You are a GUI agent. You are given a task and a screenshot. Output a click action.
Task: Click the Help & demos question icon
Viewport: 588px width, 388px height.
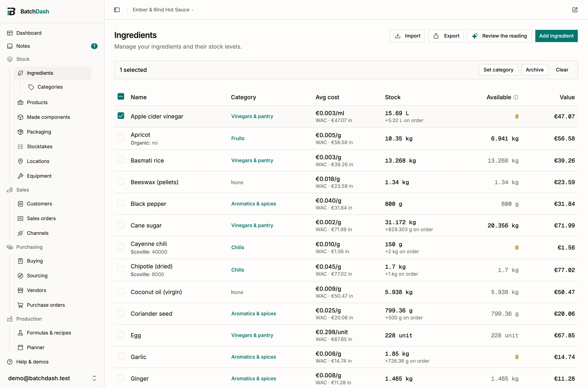tap(10, 362)
